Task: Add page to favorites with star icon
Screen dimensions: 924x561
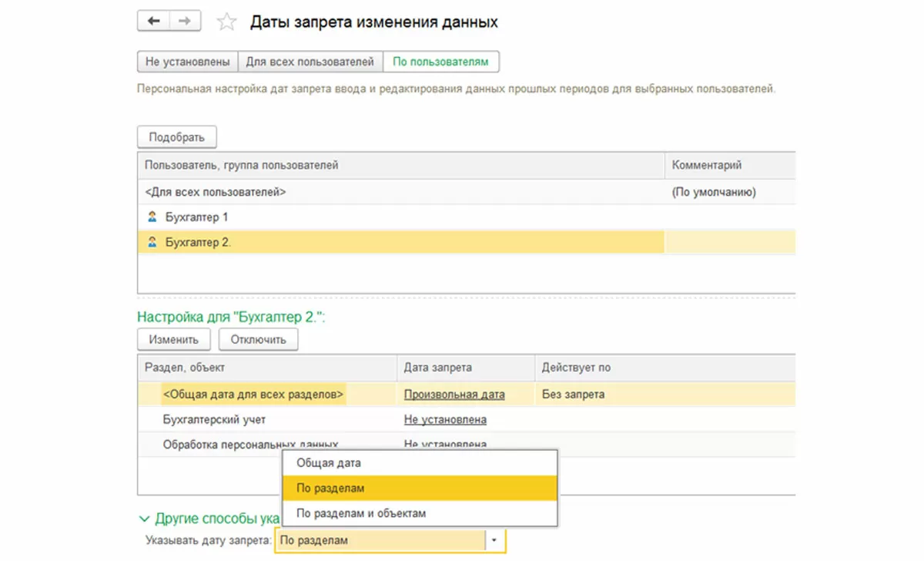Action: pyautogui.click(x=226, y=22)
